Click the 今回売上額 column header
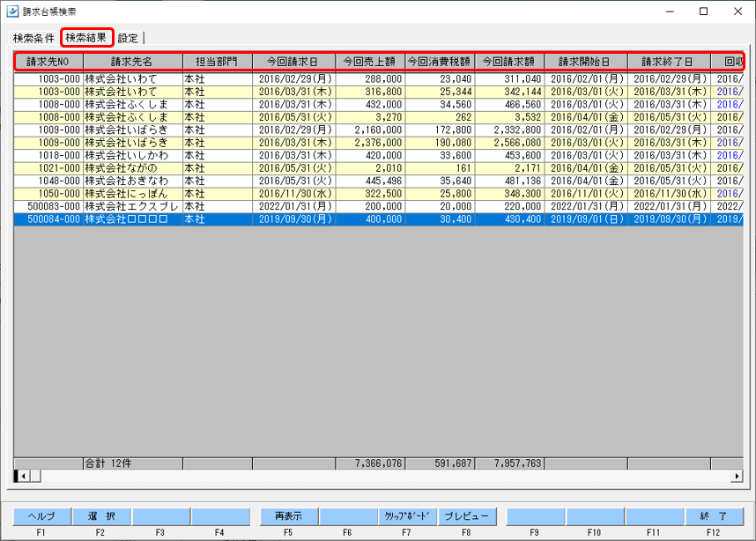756x541 pixels. [x=370, y=62]
